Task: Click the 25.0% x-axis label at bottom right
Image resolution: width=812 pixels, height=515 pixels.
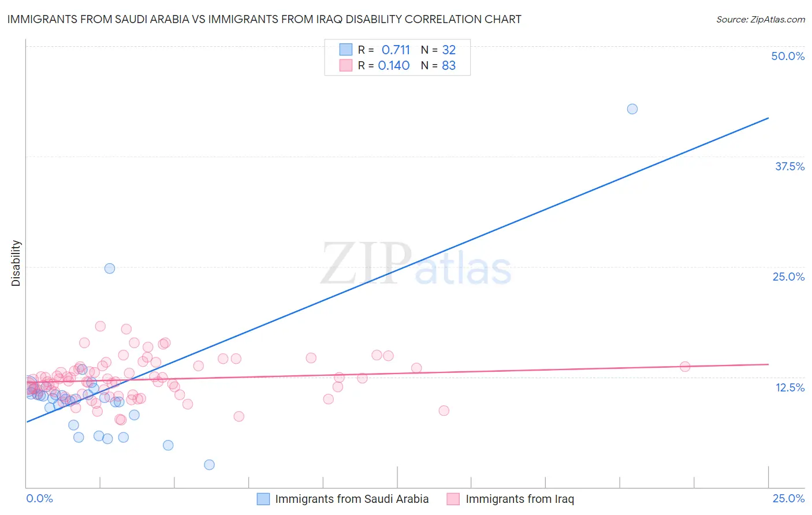Action: point(788,498)
